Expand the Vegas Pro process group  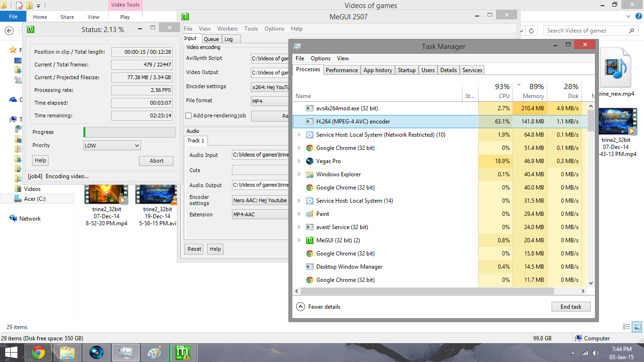point(299,161)
